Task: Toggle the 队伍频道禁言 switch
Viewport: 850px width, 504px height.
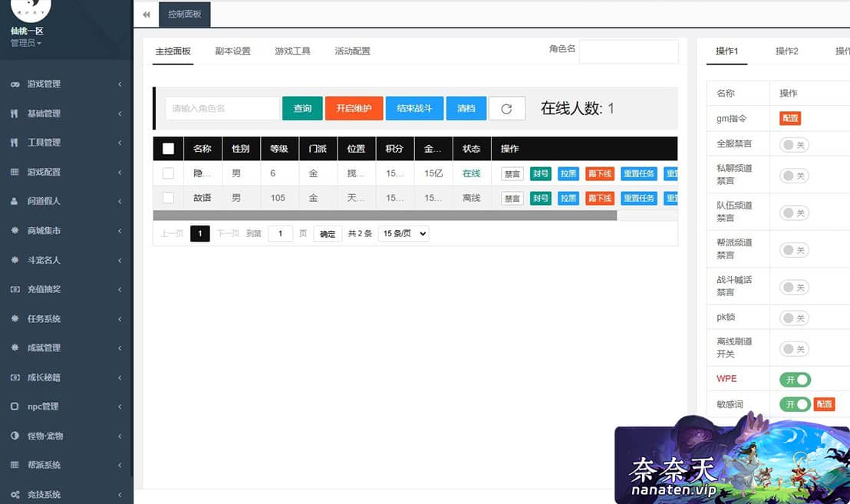Action: [794, 212]
